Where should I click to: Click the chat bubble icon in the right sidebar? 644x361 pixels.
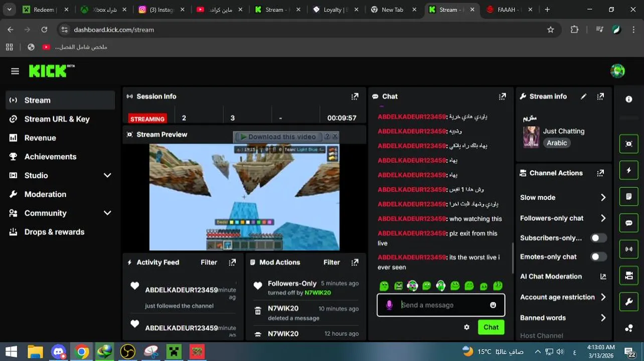(x=629, y=223)
